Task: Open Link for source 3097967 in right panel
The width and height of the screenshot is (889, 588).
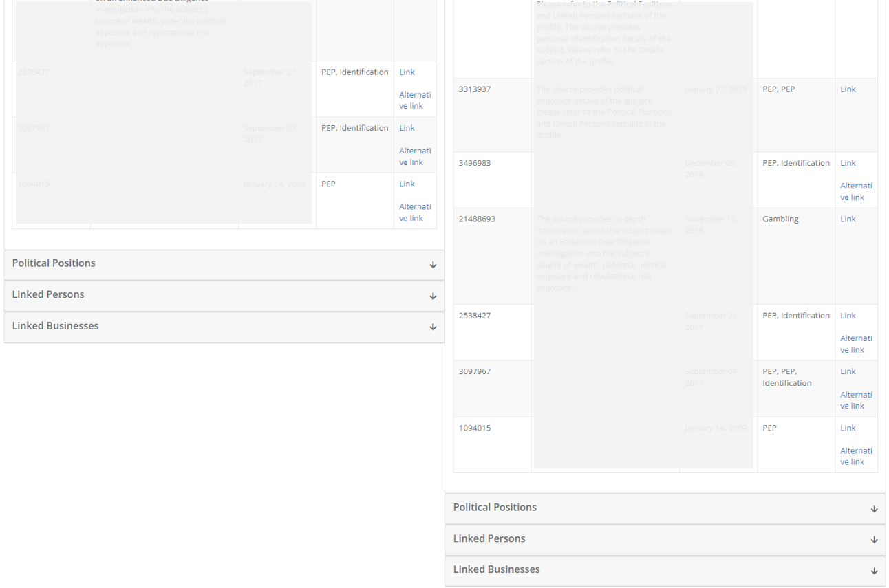Action: [x=848, y=371]
